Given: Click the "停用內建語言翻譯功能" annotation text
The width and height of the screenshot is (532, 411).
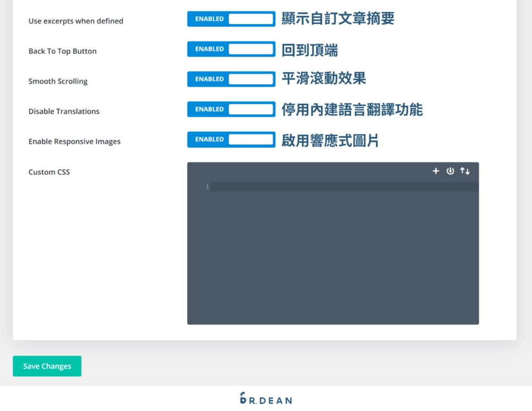Looking at the screenshot, I should [x=352, y=110].
